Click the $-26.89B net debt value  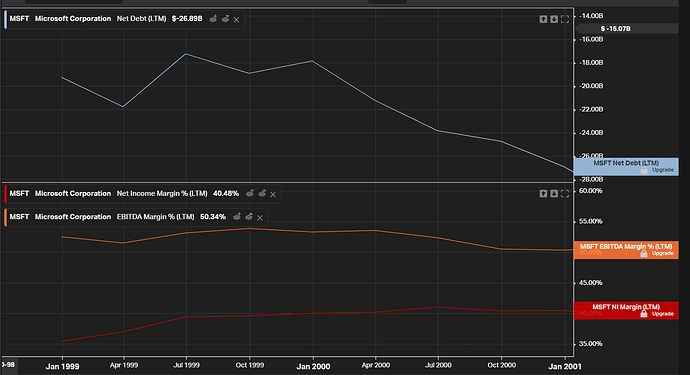tap(187, 18)
